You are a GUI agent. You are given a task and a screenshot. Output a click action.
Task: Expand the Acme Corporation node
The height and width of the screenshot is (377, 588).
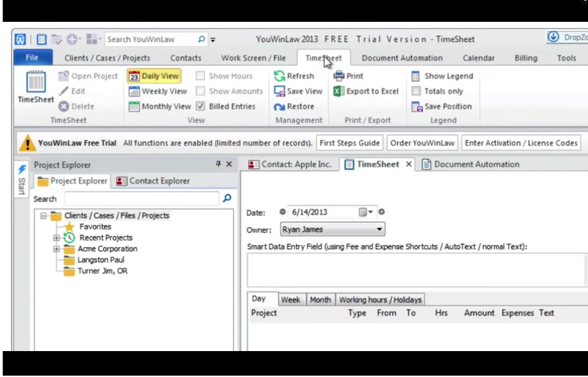(x=57, y=249)
